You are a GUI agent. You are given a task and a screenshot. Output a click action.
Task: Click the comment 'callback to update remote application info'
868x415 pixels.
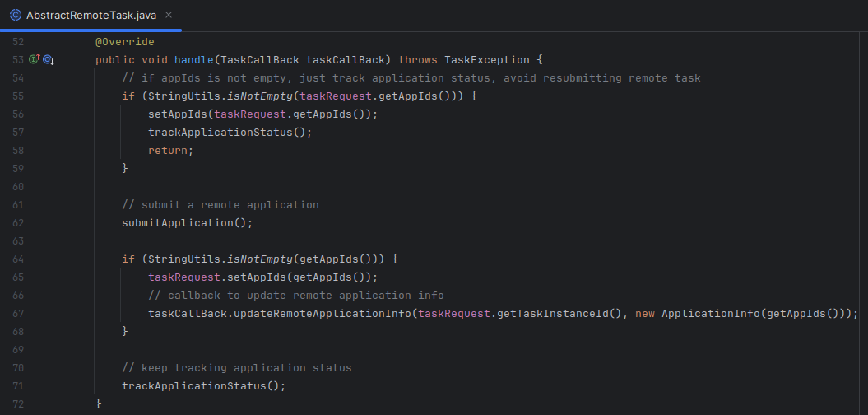click(x=296, y=296)
